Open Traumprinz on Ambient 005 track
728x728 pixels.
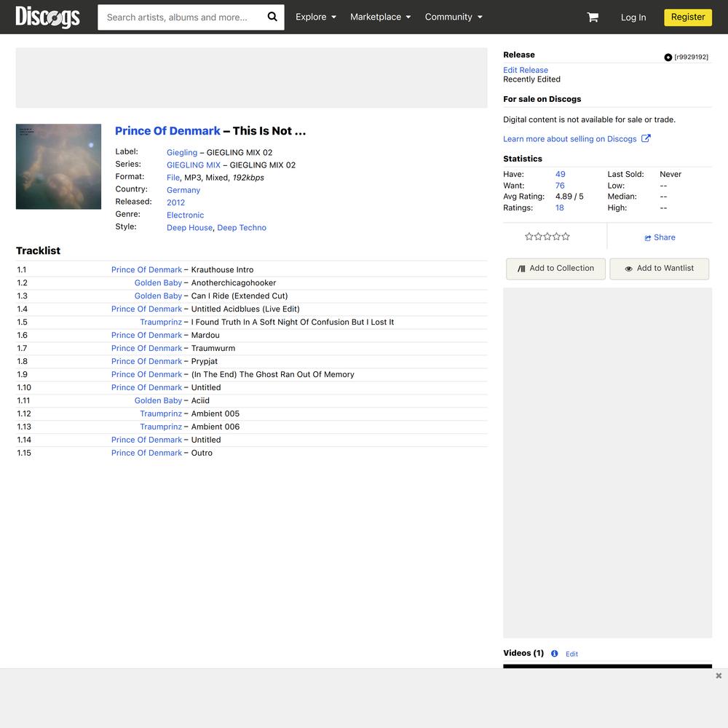pos(161,414)
